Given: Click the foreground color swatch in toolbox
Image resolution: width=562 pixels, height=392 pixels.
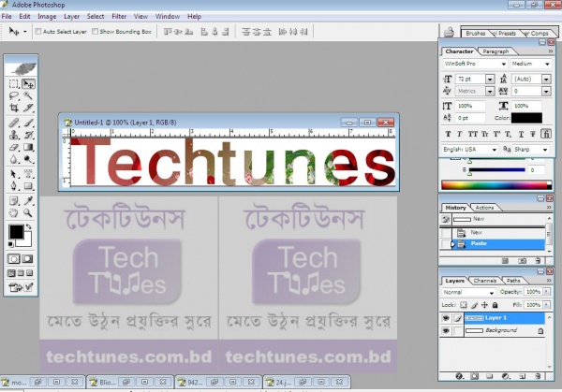Looking at the screenshot, I should [x=16, y=232].
